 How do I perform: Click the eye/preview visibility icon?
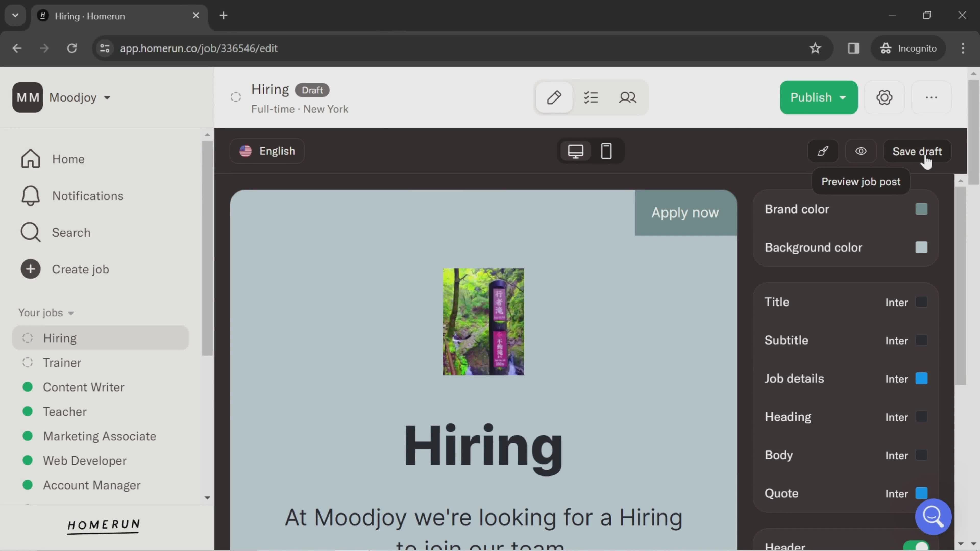(x=861, y=151)
